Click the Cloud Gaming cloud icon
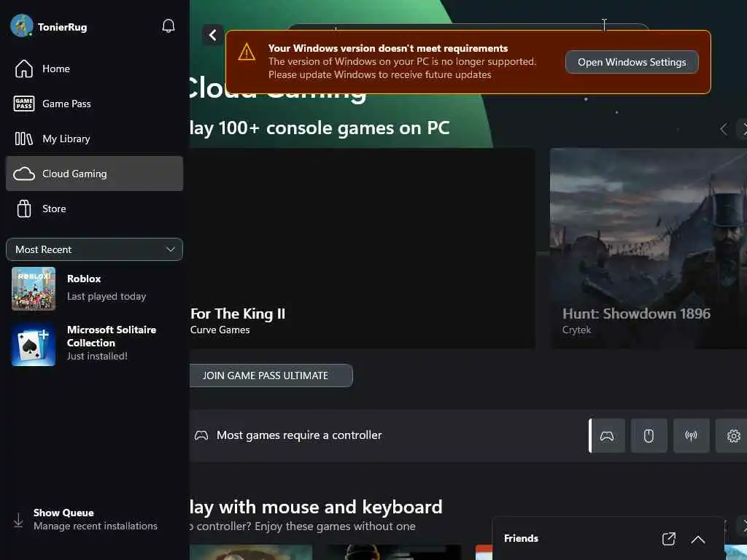 (x=24, y=174)
